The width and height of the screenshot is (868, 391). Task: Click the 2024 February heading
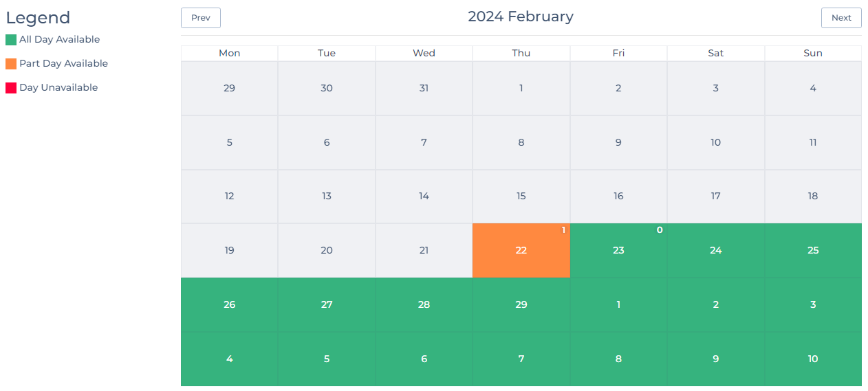click(521, 16)
